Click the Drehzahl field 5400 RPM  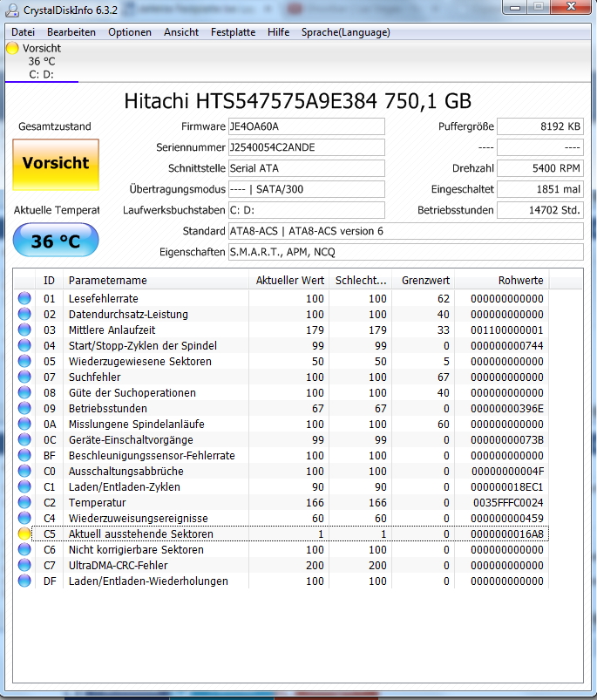pyautogui.click(x=540, y=168)
